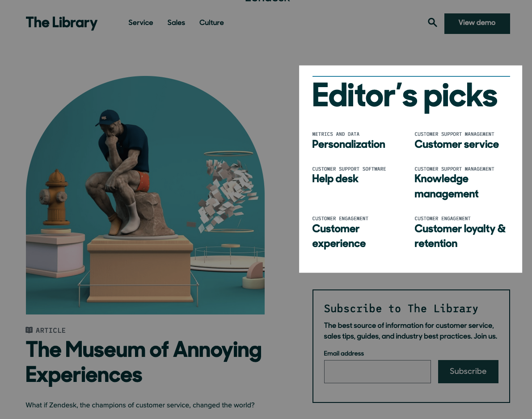Viewport: 532px width, 419px height.
Task: Open The Library logo link
Action: [x=61, y=23]
